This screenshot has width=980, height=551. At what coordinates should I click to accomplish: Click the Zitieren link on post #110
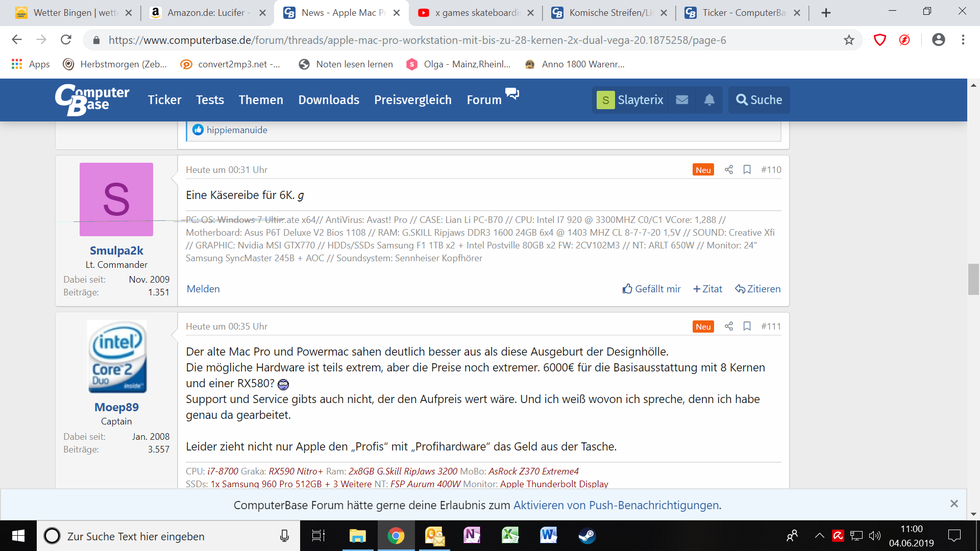tap(757, 289)
